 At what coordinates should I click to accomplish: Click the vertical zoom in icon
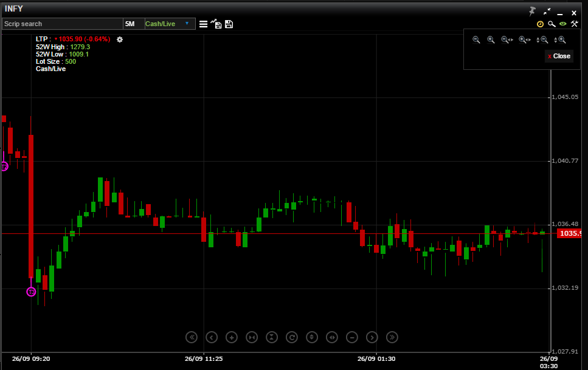(560, 39)
